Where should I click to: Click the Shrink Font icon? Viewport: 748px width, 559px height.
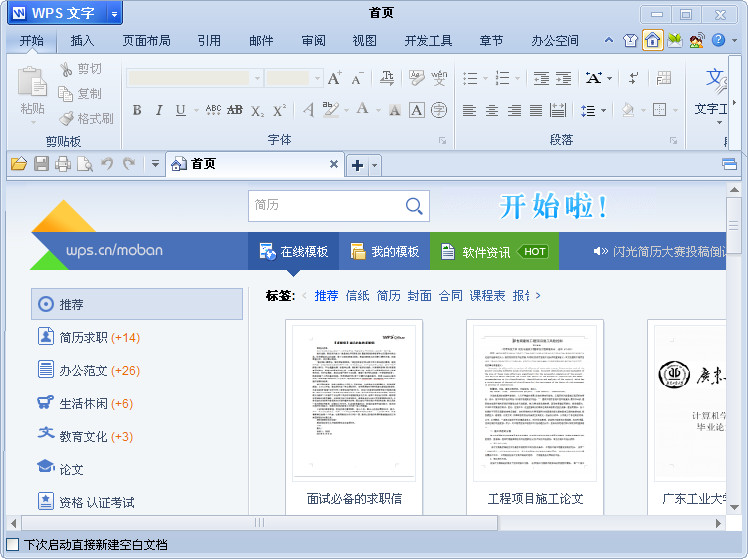(357, 78)
